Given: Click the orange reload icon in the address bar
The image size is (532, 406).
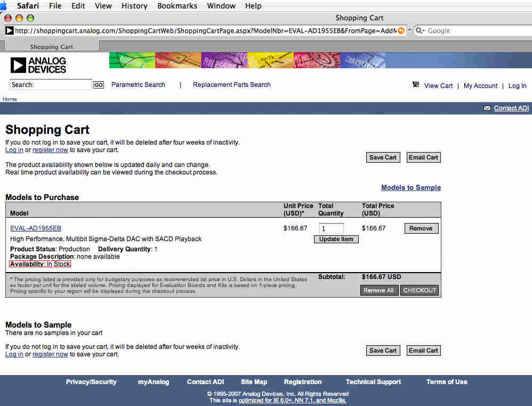Looking at the screenshot, I should click(401, 30).
